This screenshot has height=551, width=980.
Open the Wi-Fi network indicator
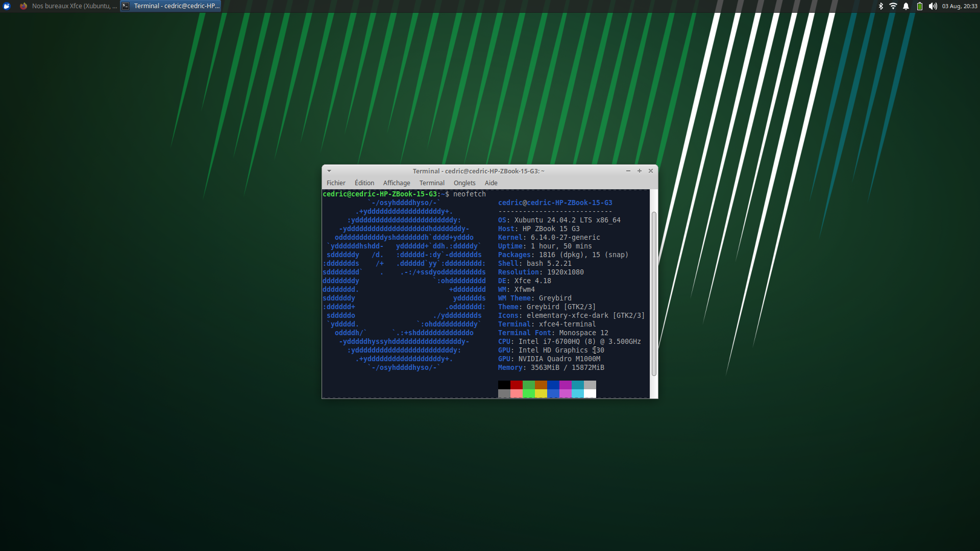[893, 6]
